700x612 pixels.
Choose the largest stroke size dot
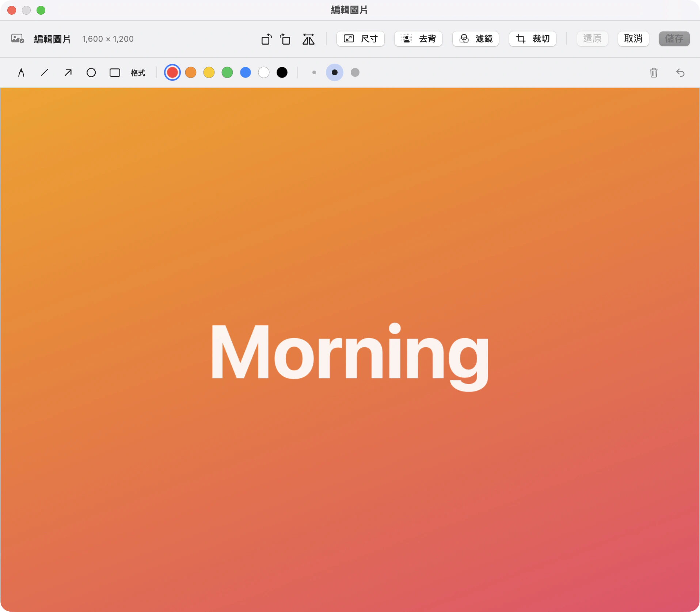(355, 72)
